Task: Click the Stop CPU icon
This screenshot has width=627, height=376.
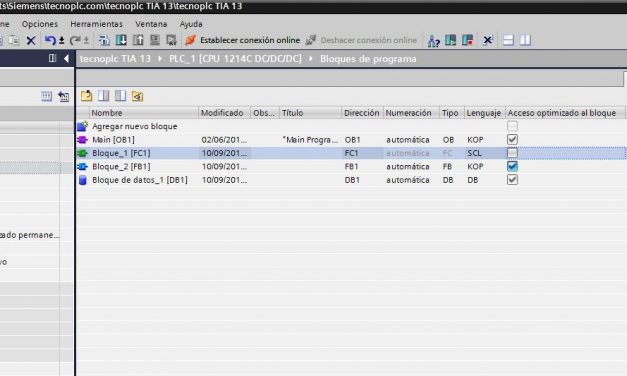Action: pyautogui.click(x=467, y=40)
